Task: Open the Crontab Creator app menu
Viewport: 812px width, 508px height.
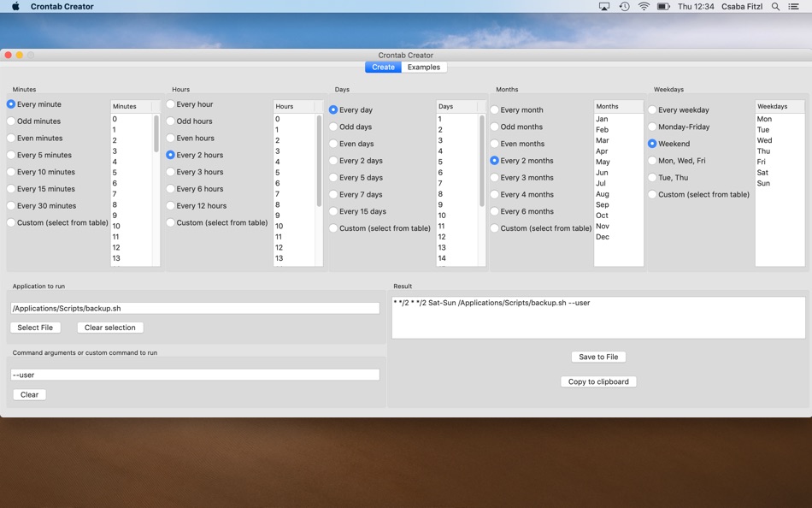Action: point(62,6)
